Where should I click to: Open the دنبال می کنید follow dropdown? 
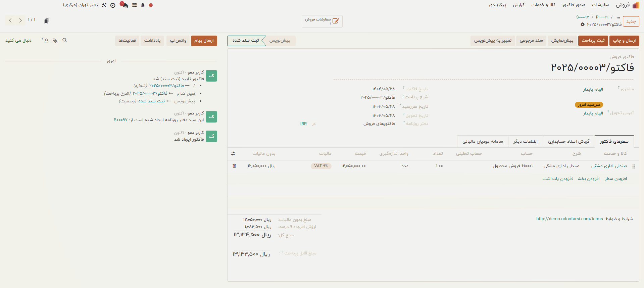tap(18, 40)
